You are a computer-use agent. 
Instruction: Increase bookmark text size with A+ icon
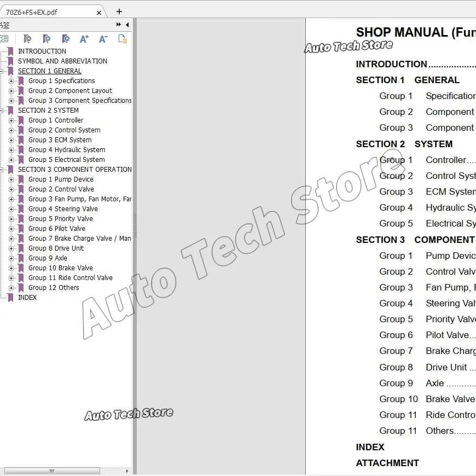coord(84,39)
